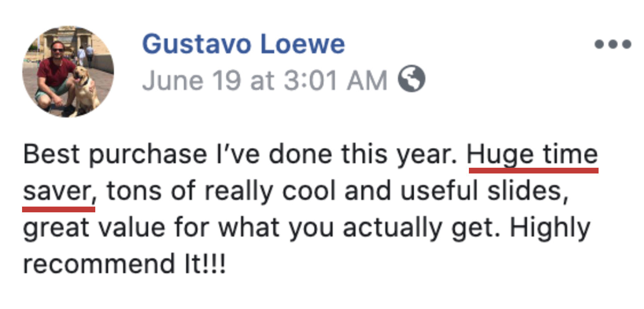Click the Gustavo Loewe name link

(243, 44)
